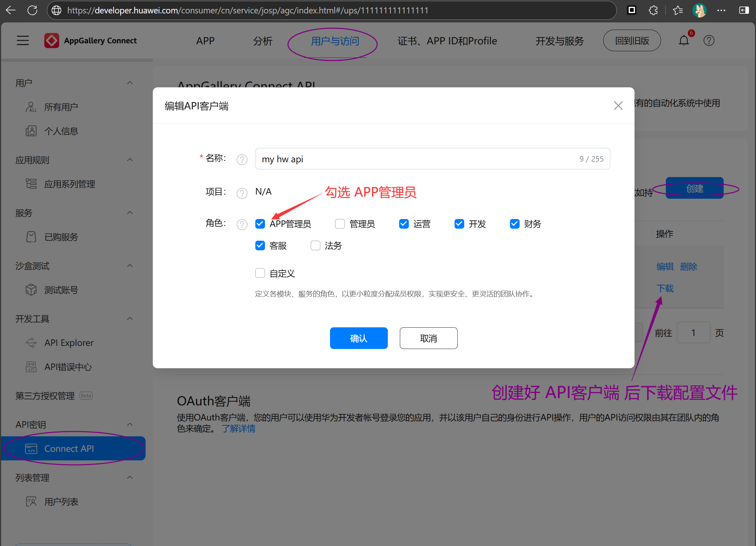
Task: Click the notification bell icon
Action: (x=684, y=41)
